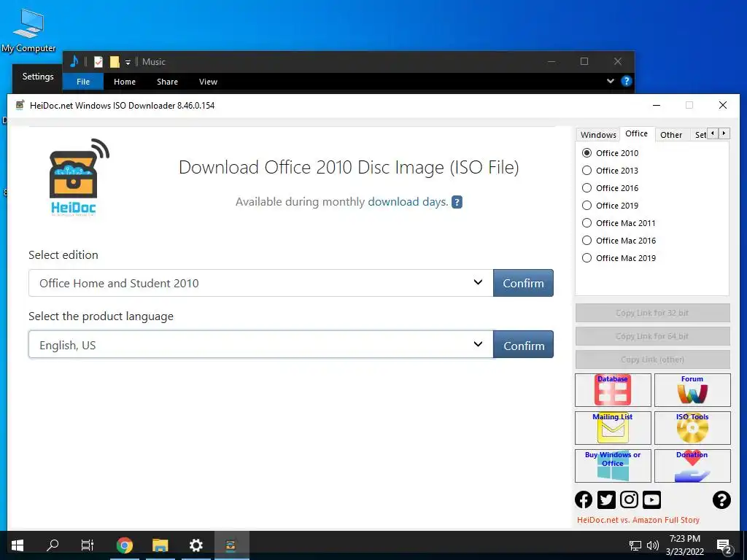
Task: Switch to the partially visible Set tab
Action: [x=700, y=135]
